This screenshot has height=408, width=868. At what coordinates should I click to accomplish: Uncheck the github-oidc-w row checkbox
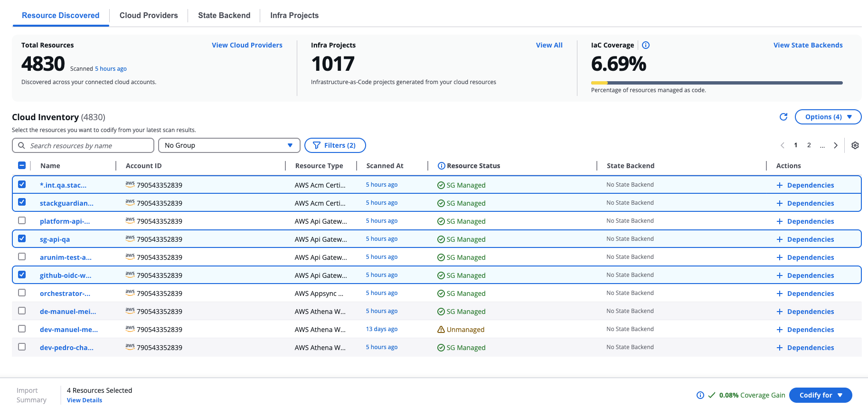coord(22,275)
